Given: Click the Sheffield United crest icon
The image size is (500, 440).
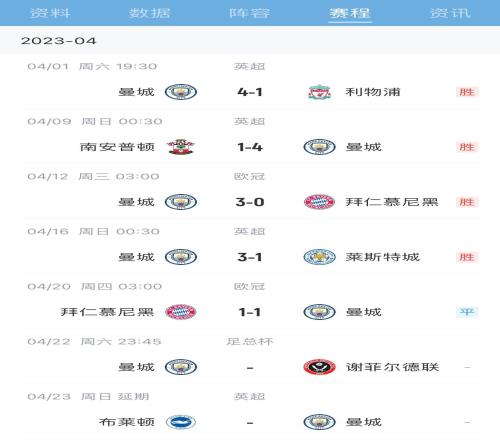Looking at the screenshot, I should click(319, 367).
